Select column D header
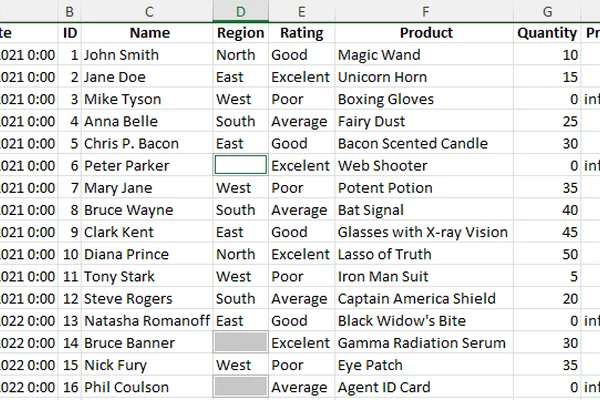 241,11
